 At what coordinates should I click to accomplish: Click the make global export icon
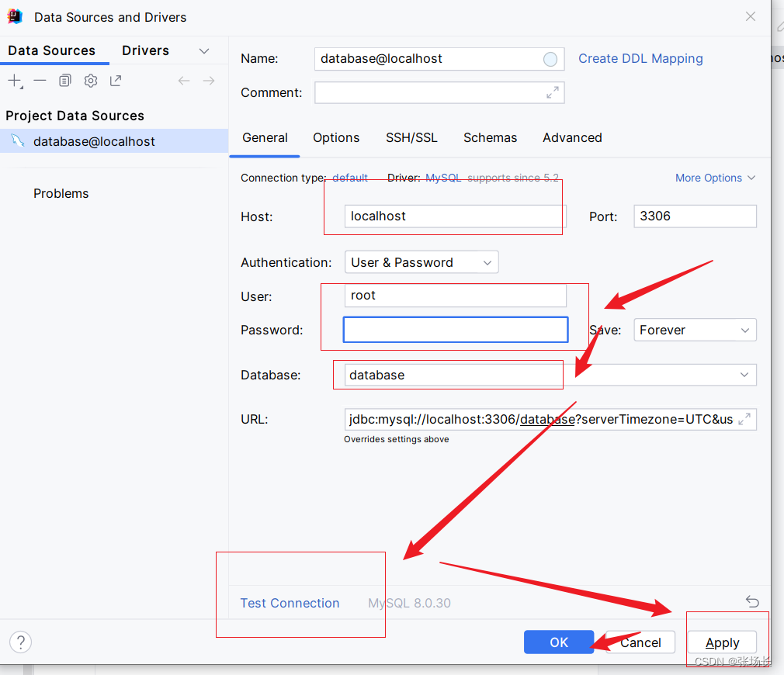tap(116, 81)
